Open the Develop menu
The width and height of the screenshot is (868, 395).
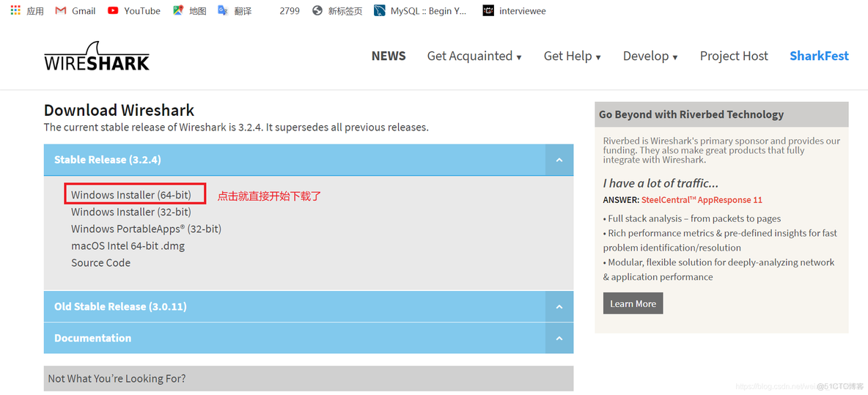(650, 56)
